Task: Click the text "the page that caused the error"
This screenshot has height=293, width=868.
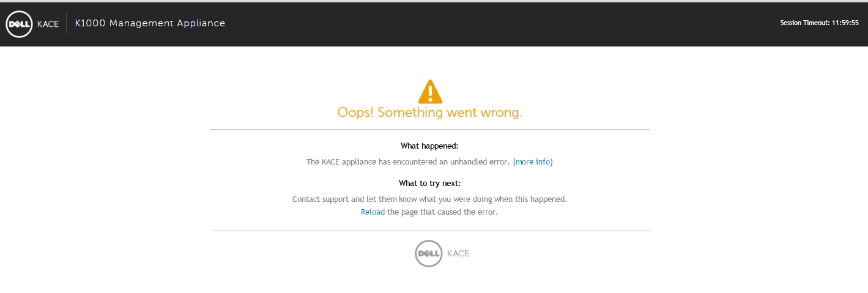Action: 443,212
